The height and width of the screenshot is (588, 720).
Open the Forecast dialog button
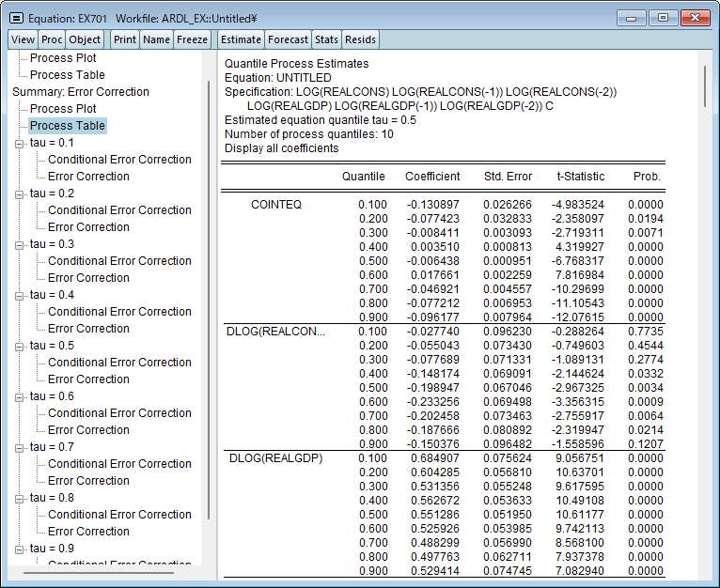pyautogui.click(x=288, y=39)
